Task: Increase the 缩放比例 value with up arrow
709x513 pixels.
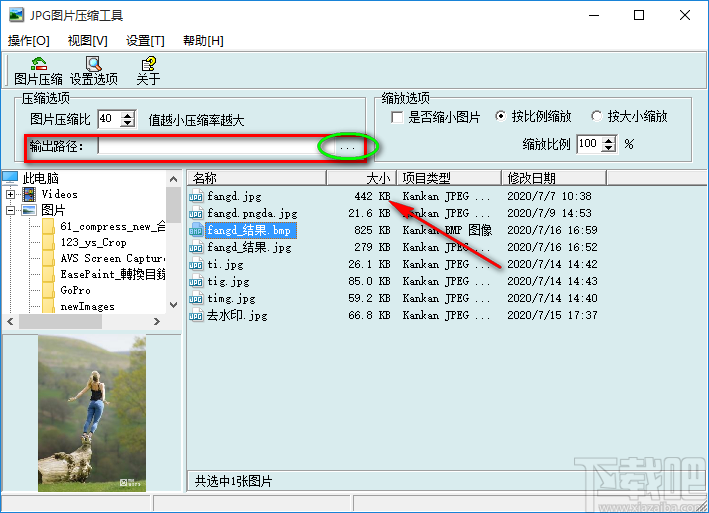Action: point(609,141)
